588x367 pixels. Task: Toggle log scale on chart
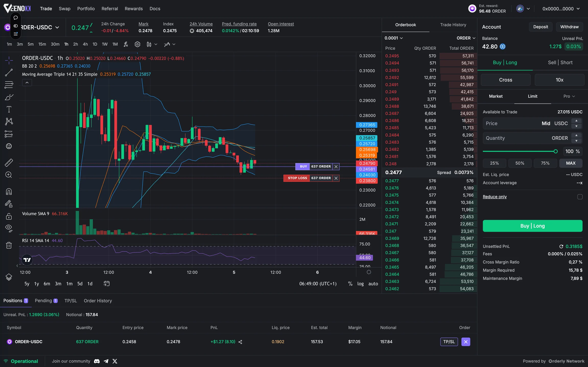pyautogui.click(x=360, y=284)
